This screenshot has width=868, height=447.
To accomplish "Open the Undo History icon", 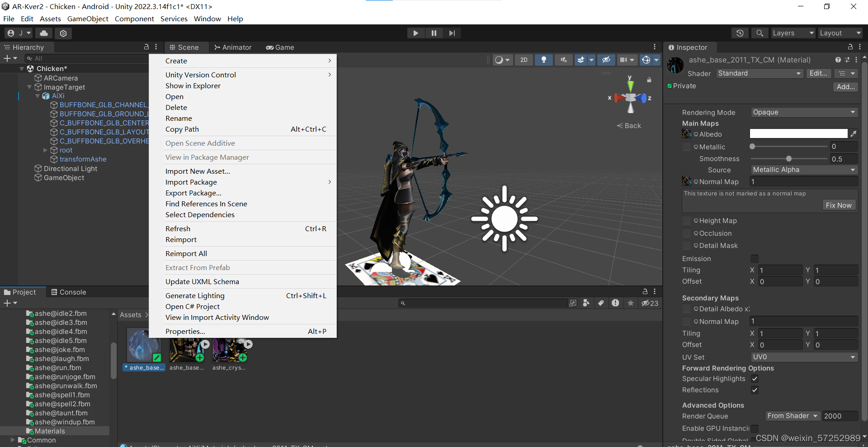I will tap(740, 33).
